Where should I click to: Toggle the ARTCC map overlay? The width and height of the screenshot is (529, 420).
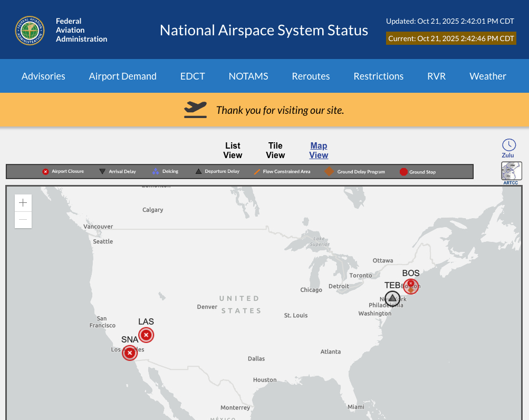click(x=511, y=172)
